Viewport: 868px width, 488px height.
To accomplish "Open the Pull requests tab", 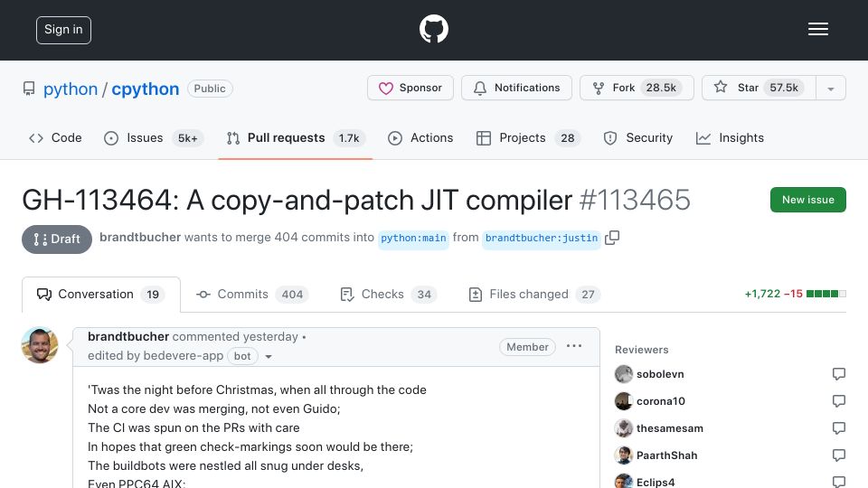I will (x=295, y=137).
